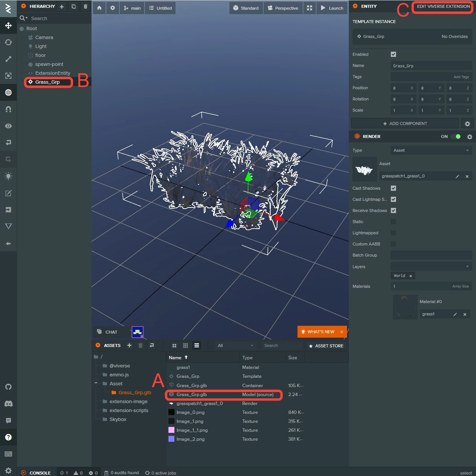Select the Translate gizmo tool
The height and width of the screenshot is (476, 476).
point(8,26)
